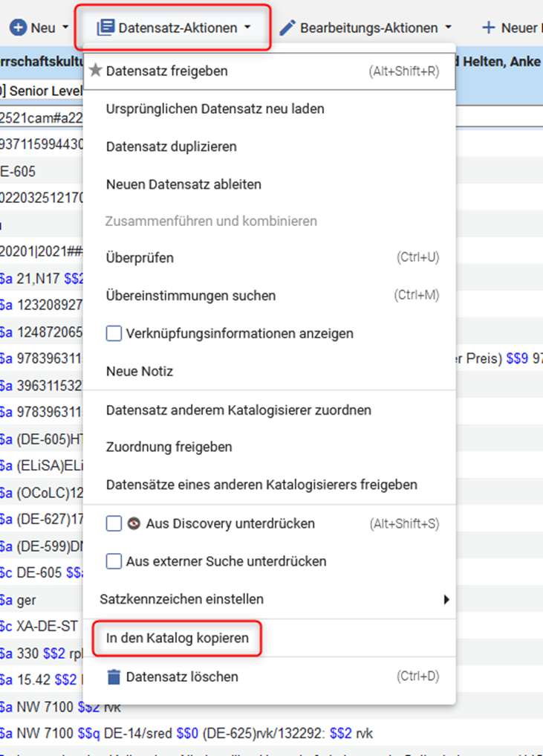This screenshot has width=543, height=756.
Task: Select Neuen Datensatz ableiten
Action: click(x=183, y=184)
